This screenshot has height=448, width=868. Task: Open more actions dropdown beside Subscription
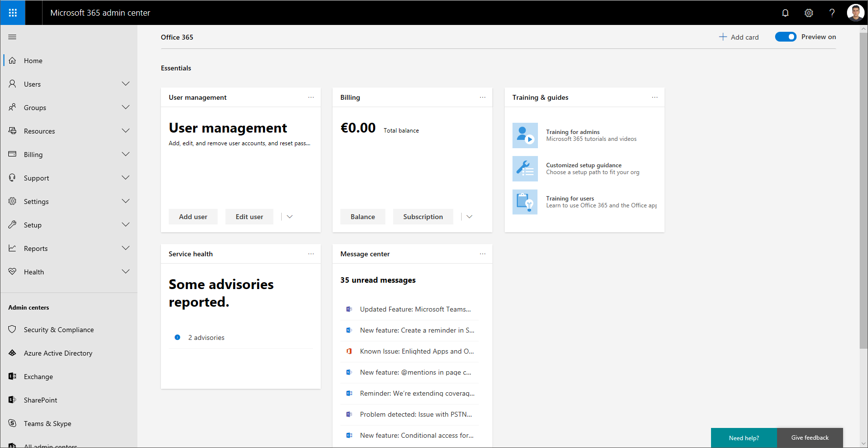[x=469, y=217]
